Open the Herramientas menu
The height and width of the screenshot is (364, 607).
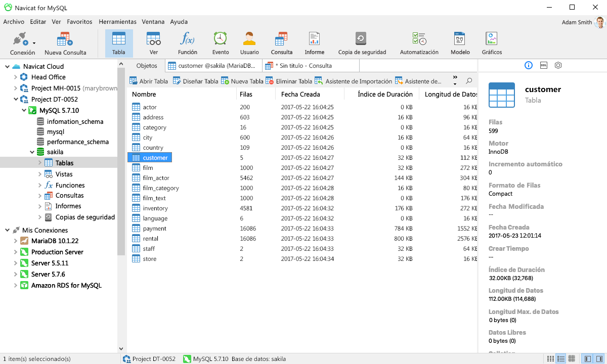117,22
